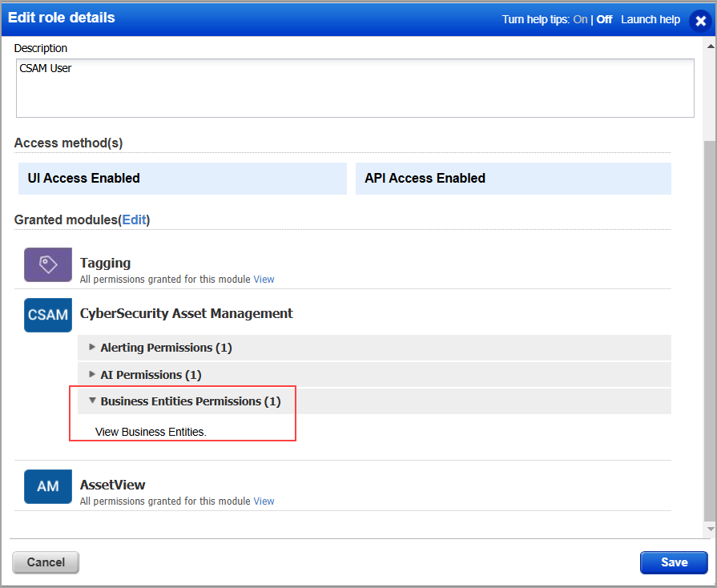Turn help tips On

point(580,20)
